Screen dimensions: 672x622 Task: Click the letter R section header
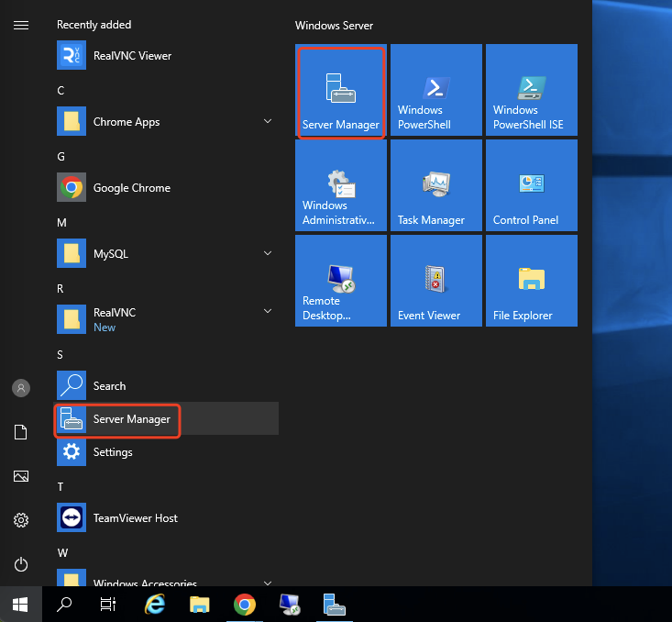point(61,289)
